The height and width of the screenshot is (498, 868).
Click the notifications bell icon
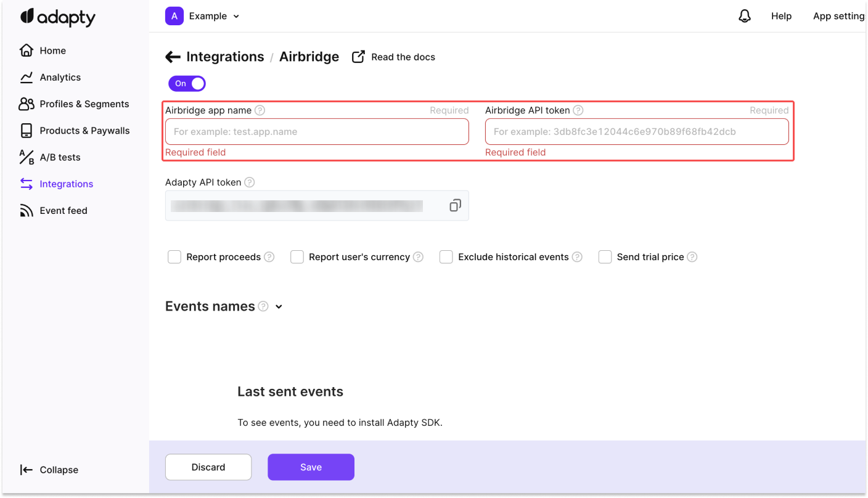pos(745,16)
